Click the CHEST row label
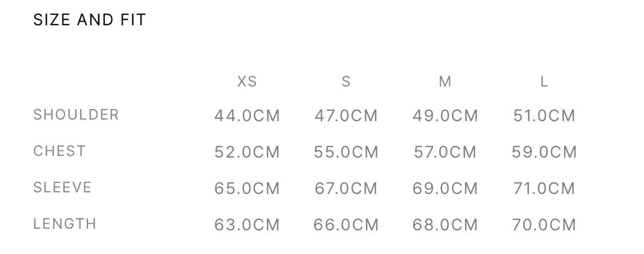Viewport: 644px width, 254px height. [60, 151]
